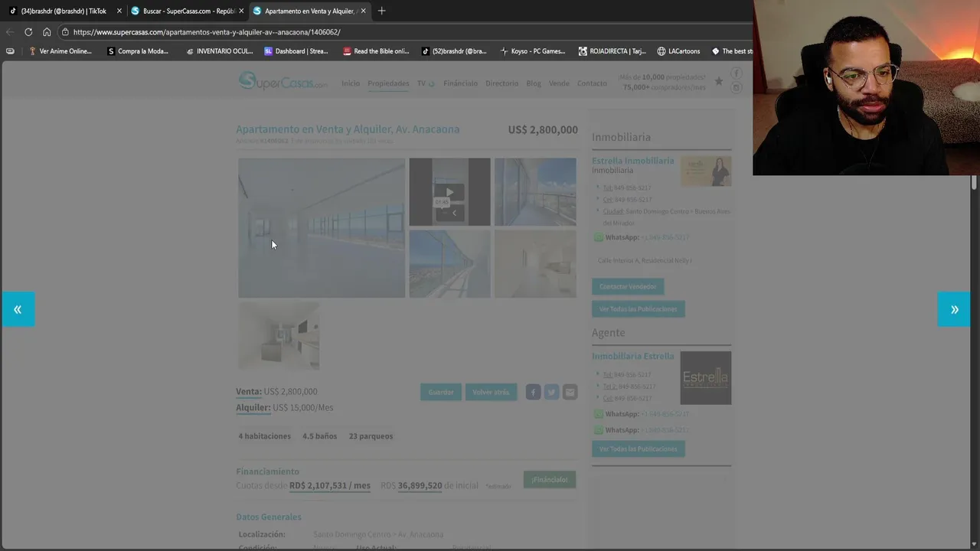Open the balcony photo thumbnail top right
Screen dimensions: 980x551
535,192
